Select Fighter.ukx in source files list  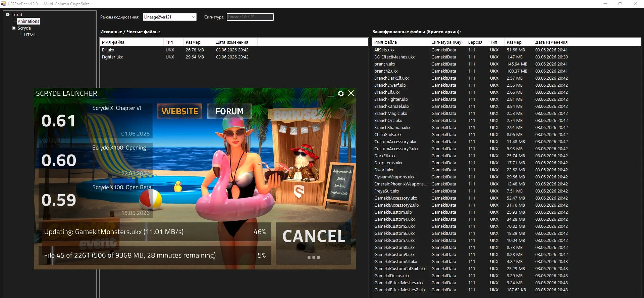pyautogui.click(x=234, y=57)
